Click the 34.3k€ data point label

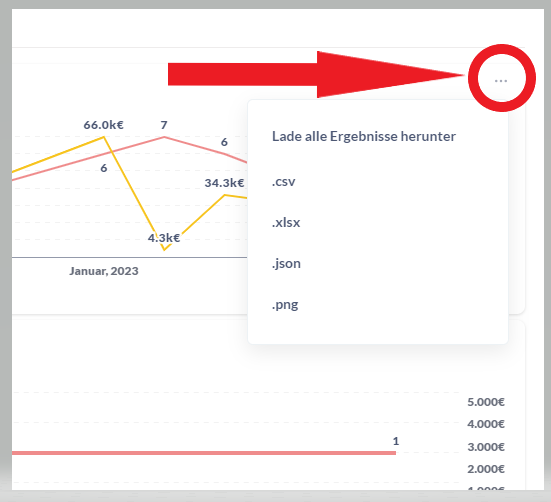[225, 183]
